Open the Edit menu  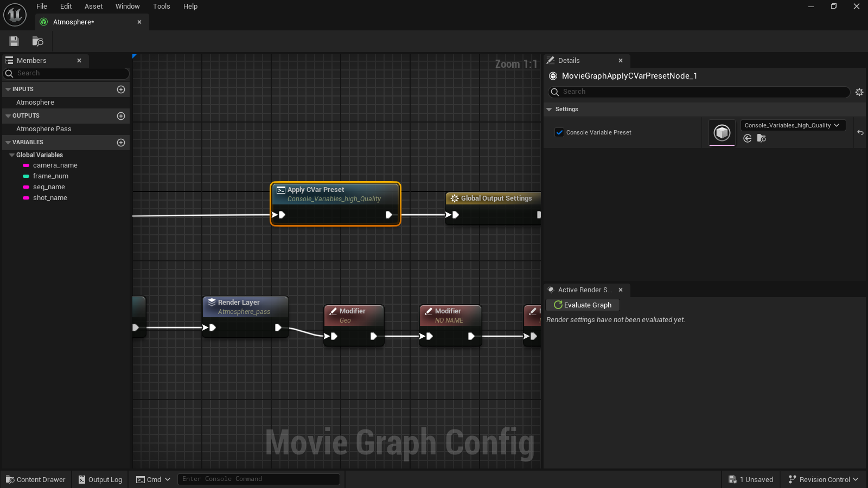66,7
